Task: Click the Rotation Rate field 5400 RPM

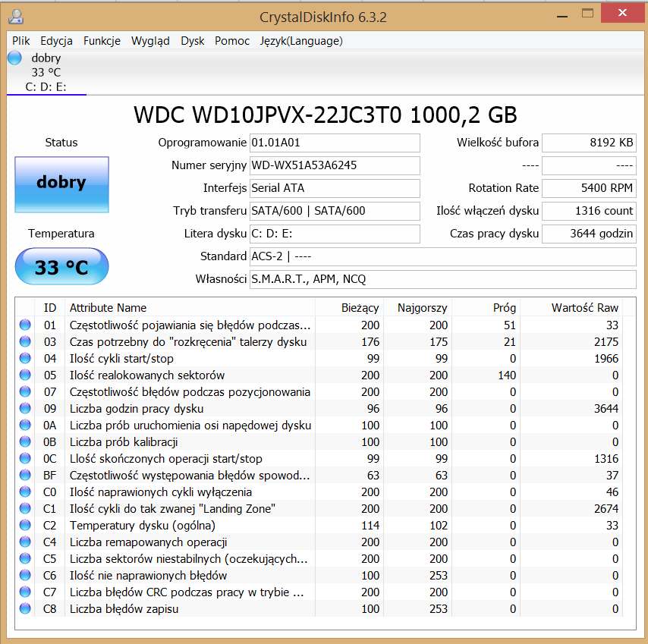Action: tap(589, 188)
